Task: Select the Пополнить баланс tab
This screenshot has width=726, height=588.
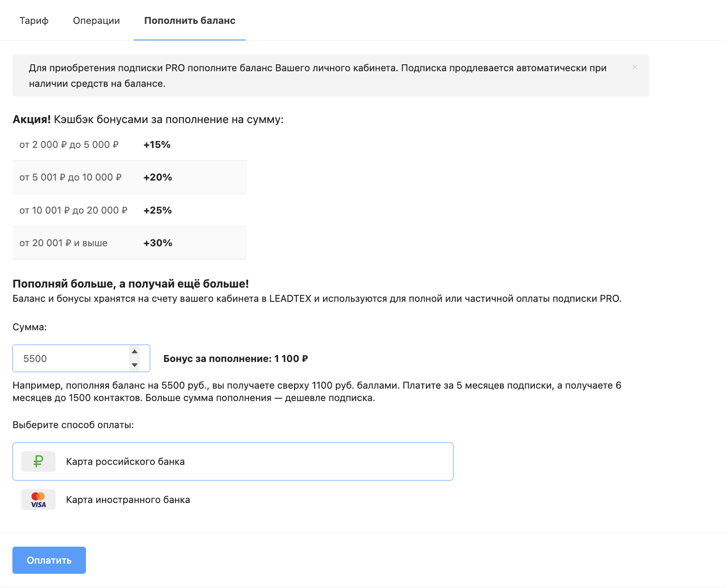Action: [x=190, y=21]
